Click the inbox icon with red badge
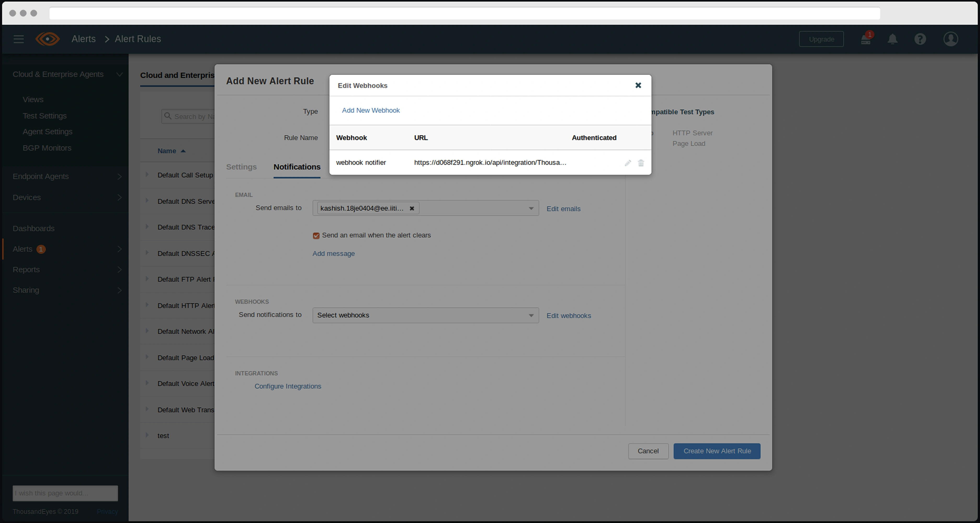This screenshot has height=523, width=980. coord(865,39)
